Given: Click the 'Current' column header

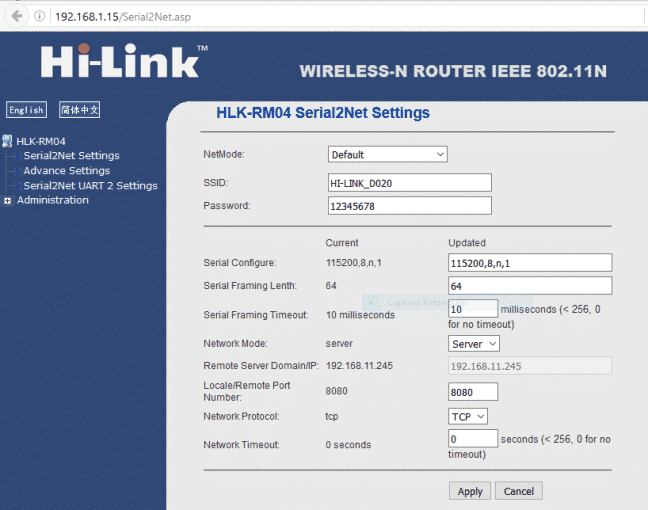Looking at the screenshot, I should pyautogui.click(x=342, y=243).
